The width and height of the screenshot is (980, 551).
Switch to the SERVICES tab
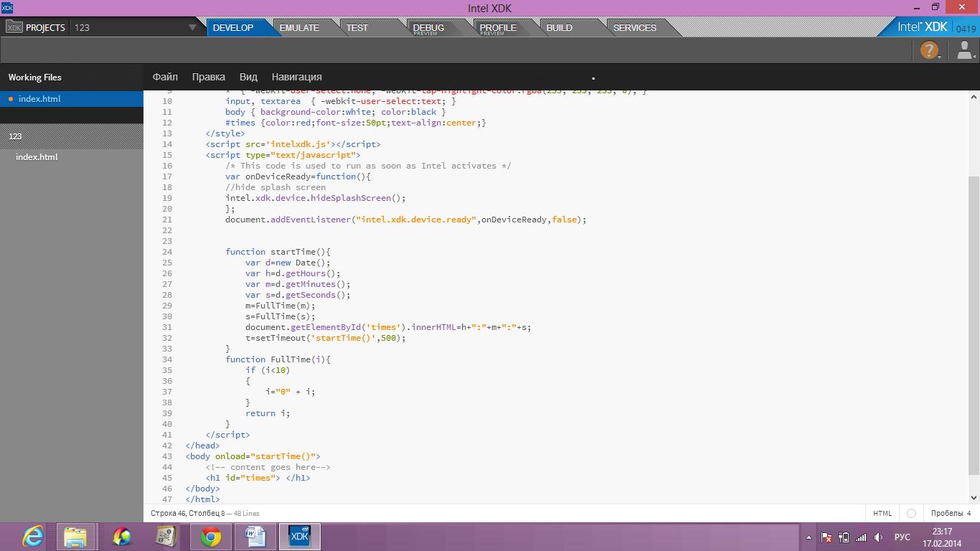pyautogui.click(x=635, y=27)
